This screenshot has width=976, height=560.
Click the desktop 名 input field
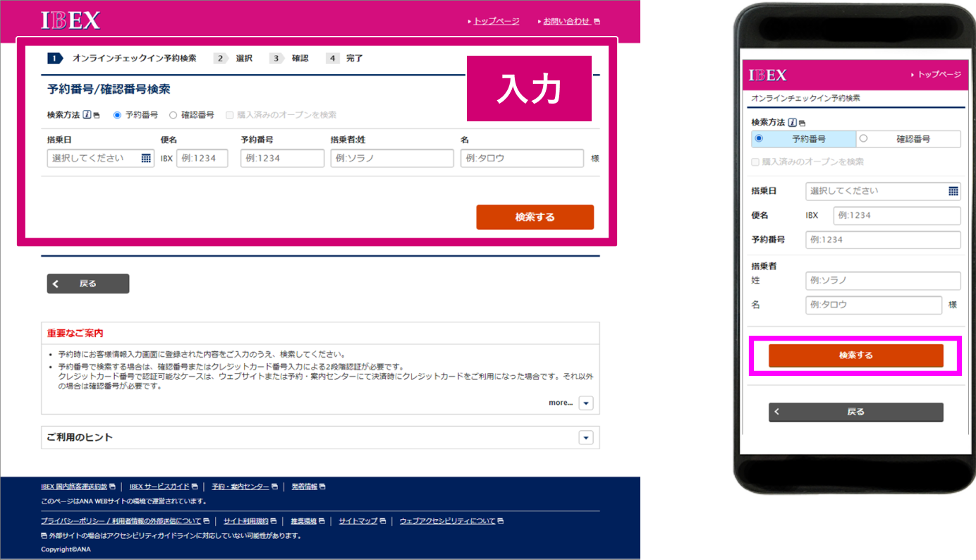522,158
